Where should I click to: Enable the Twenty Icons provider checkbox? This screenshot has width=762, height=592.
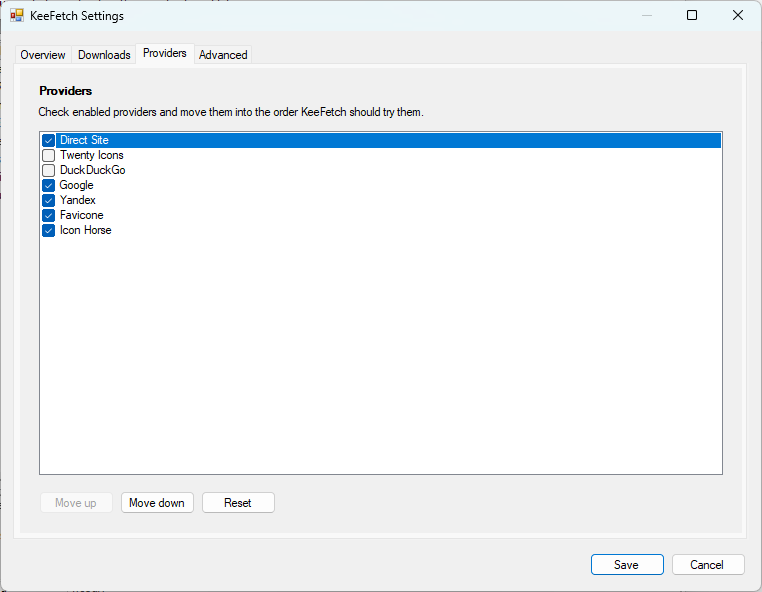coord(48,156)
